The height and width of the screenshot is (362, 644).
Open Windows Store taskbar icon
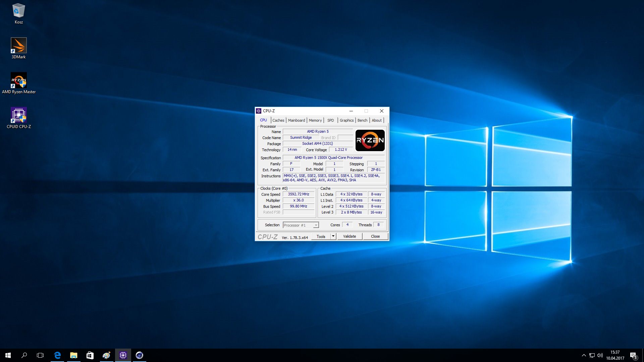[x=90, y=355]
